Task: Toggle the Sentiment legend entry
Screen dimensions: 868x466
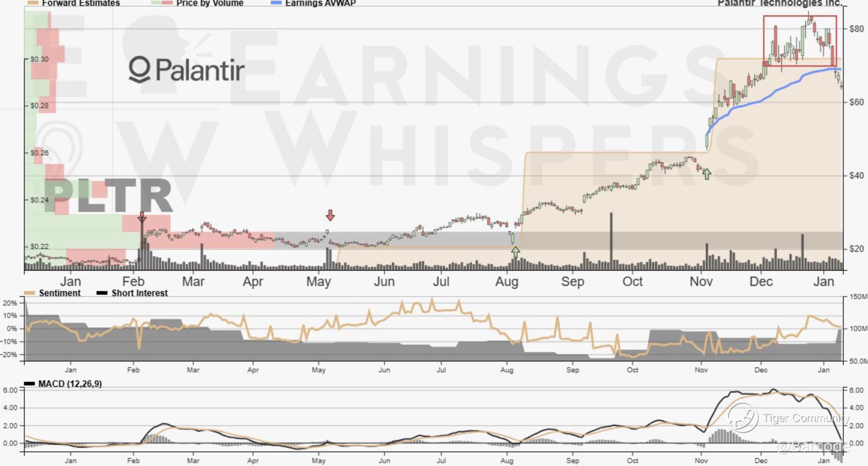Action: click(60, 293)
